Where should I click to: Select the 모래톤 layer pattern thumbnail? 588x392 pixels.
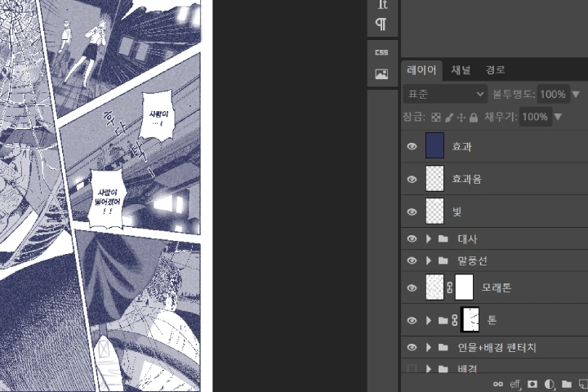(435, 287)
